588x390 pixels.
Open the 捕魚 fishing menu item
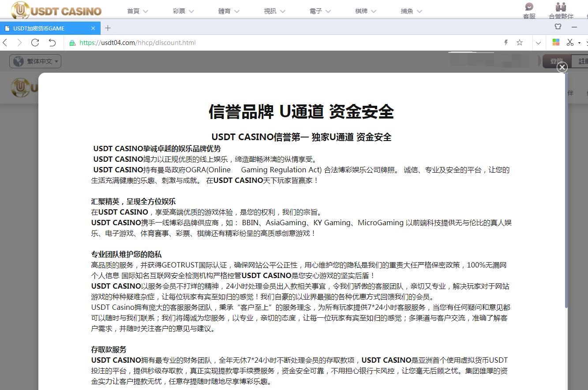click(407, 11)
